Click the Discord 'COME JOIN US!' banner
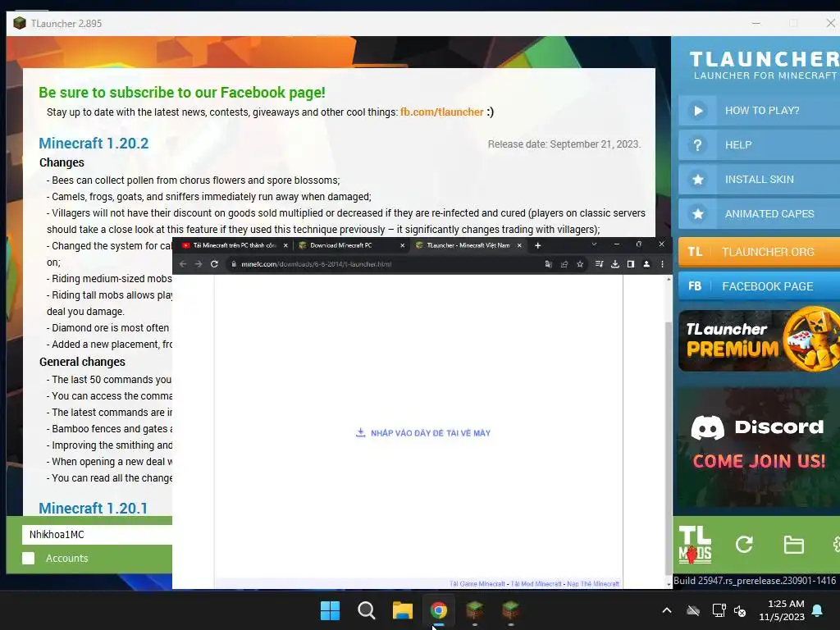This screenshot has height=630, width=840. coord(757,447)
